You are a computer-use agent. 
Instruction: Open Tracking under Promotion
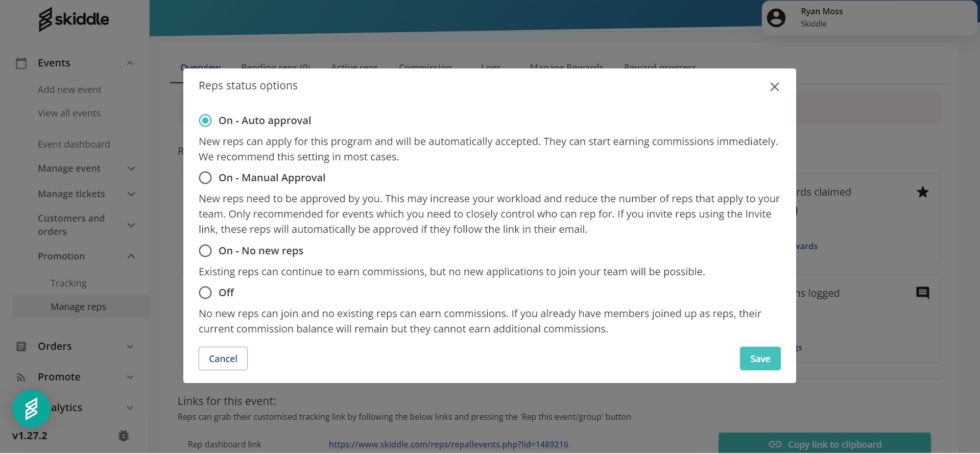pyautogui.click(x=68, y=283)
